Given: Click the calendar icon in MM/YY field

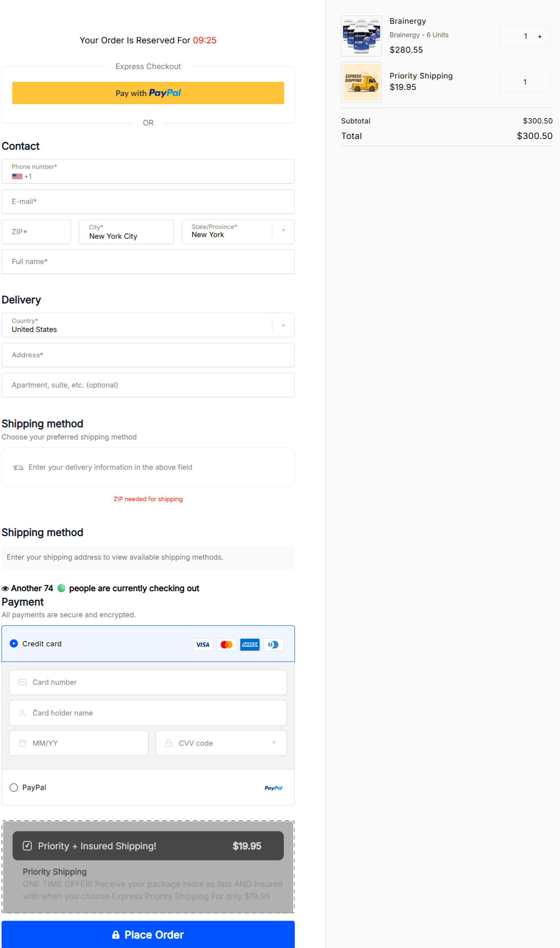Looking at the screenshot, I should (x=22, y=743).
